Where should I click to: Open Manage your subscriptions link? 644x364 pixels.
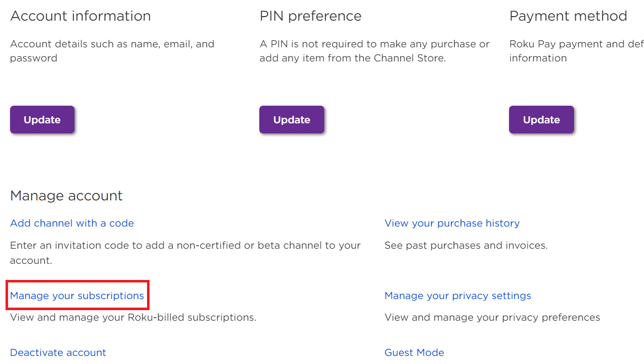coord(77,296)
